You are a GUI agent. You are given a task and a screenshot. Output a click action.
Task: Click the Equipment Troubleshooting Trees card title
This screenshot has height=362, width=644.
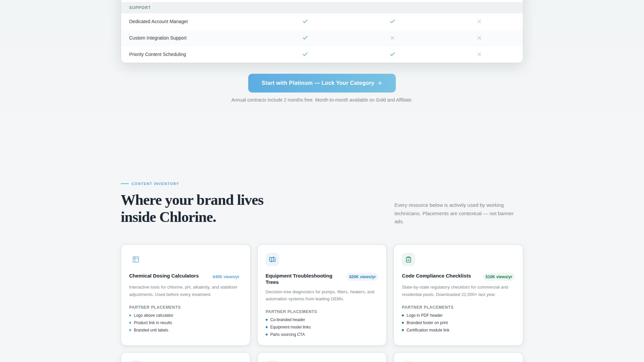(x=299, y=279)
